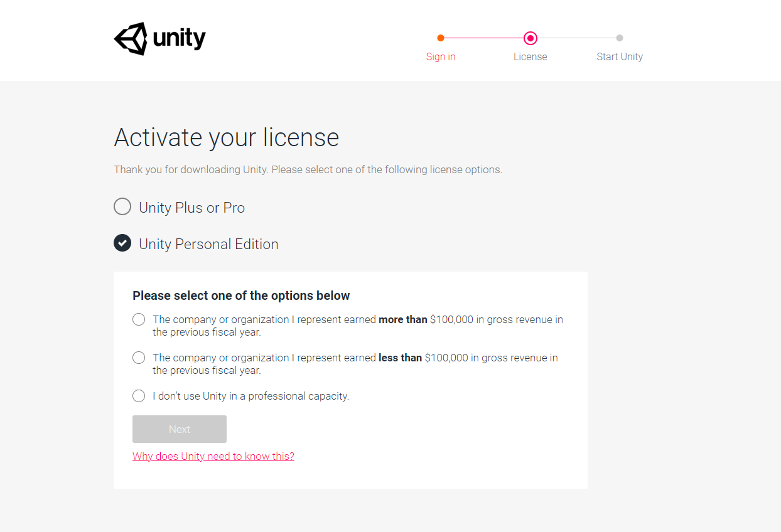Open the Why does Unity need to know this link
781x532 pixels.
pos(213,456)
